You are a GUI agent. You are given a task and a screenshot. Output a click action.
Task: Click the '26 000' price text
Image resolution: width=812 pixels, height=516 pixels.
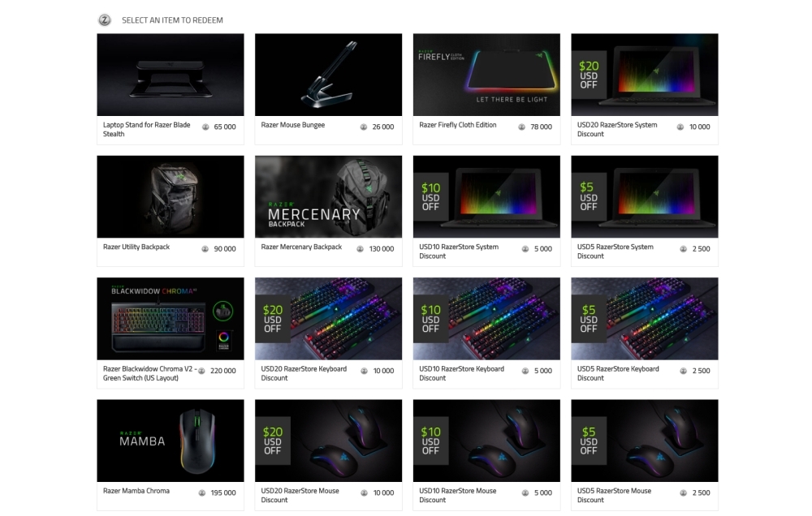[383, 127]
